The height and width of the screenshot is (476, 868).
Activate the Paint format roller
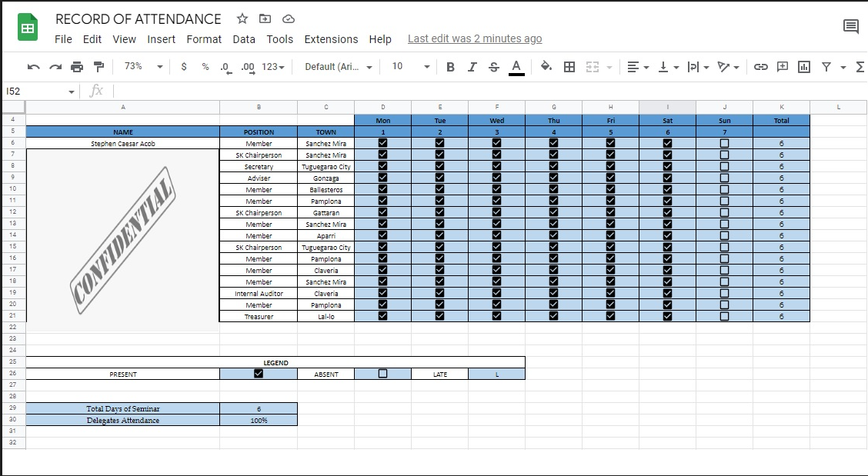point(98,67)
